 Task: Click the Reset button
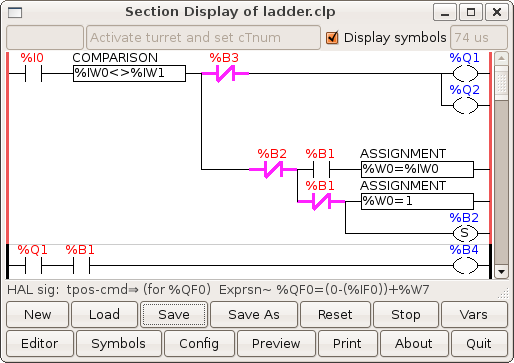coord(335,314)
